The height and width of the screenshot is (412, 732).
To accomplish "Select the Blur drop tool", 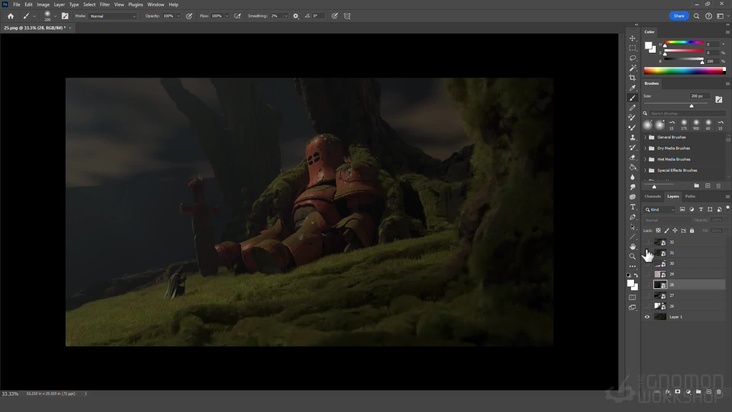I will click(x=633, y=177).
